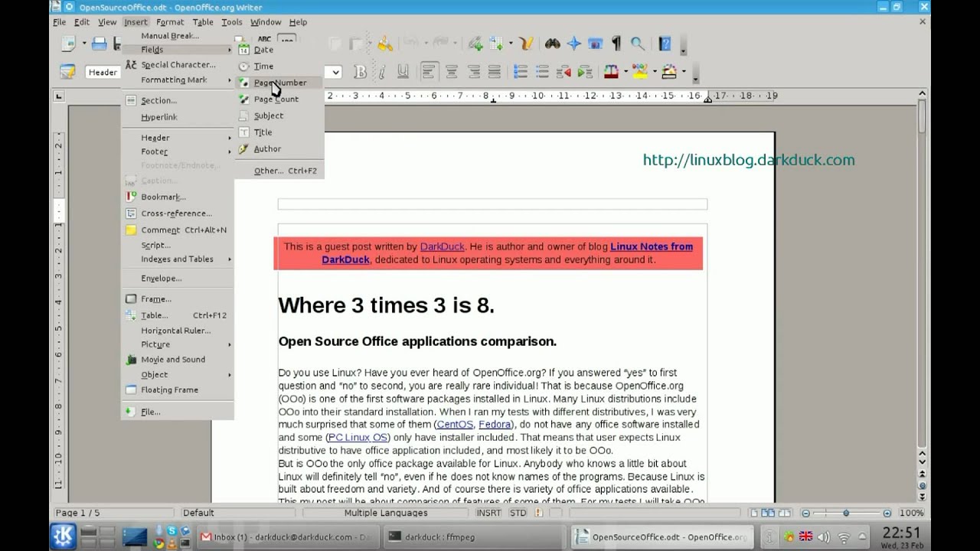Click the numbered list icon
Screen dimensions: 980x551
[x=521, y=72]
